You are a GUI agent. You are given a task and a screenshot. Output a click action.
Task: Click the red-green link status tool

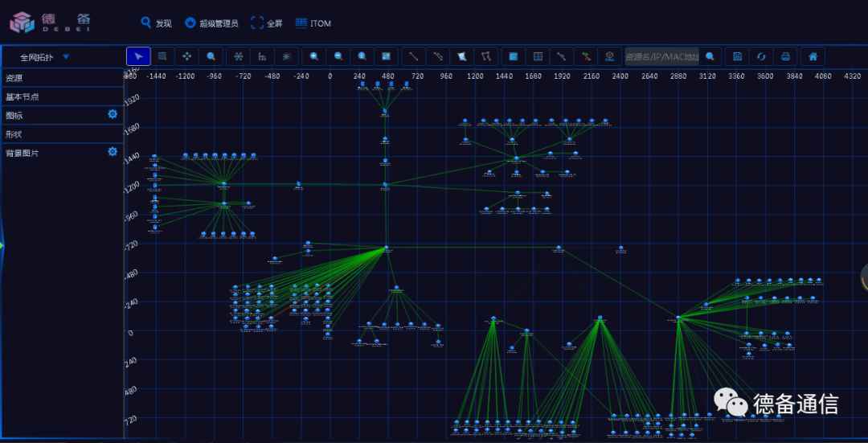(x=586, y=56)
